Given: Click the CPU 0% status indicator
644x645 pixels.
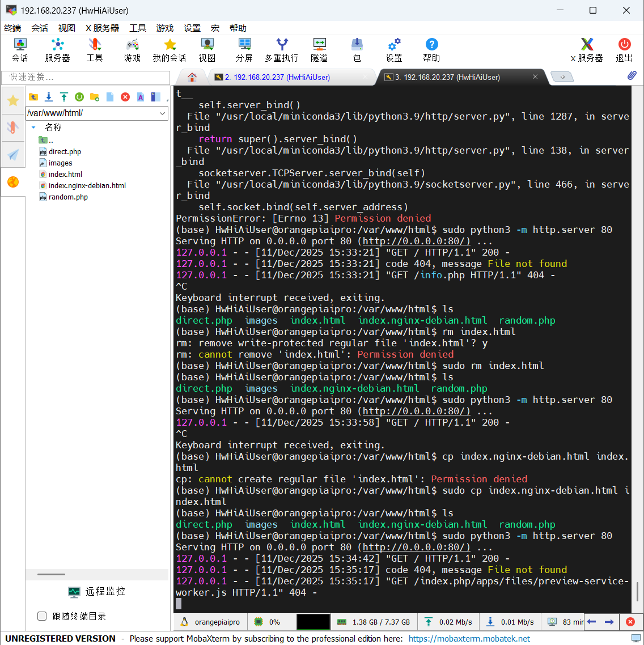Looking at the screenshot, I should click(268, 622).
